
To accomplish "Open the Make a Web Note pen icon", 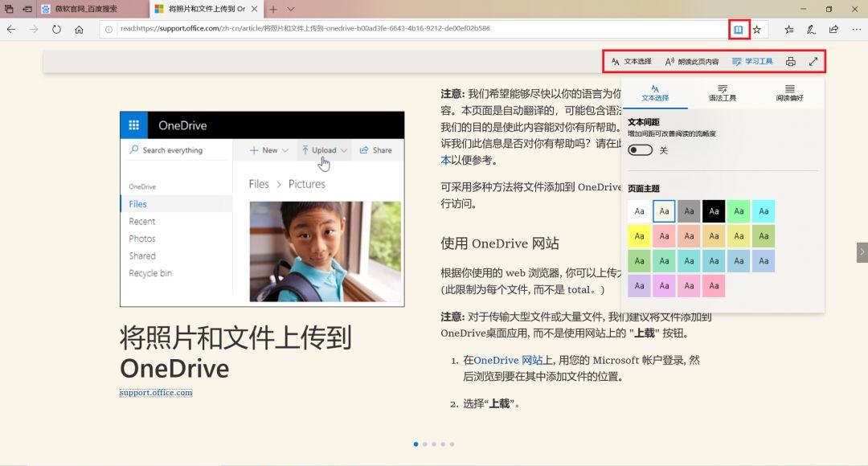I will (811, 28).
